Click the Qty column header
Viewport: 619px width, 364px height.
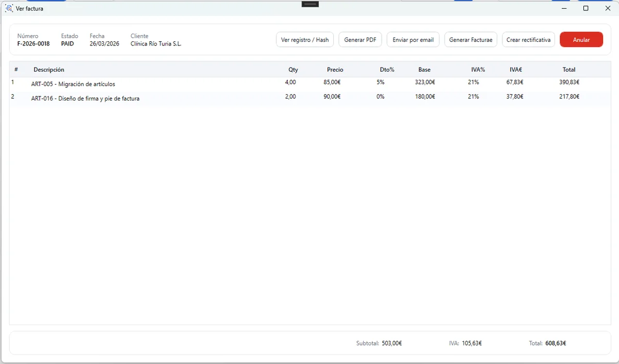coord(294,70)
